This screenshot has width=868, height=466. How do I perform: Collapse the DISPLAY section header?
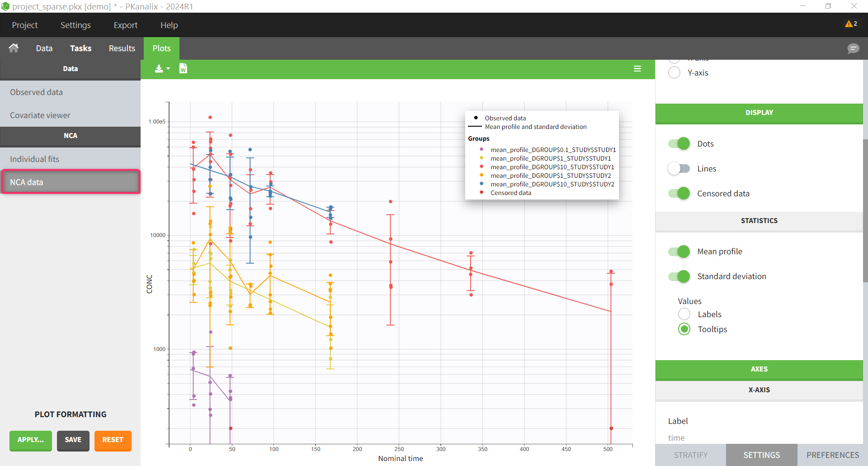tap(759, 113)
